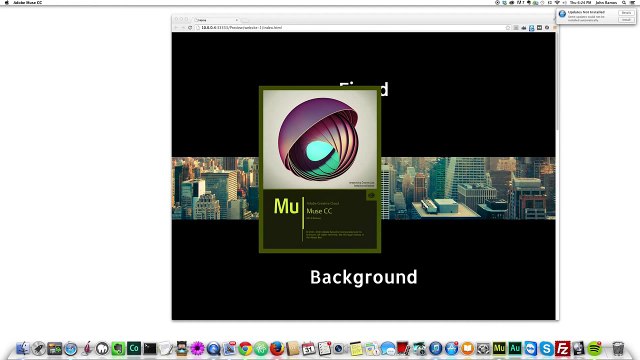Image resolution: width=640 pixels, height=360 pixels.
Task: Open a new browser tab
Action: [x=245, y=20]
